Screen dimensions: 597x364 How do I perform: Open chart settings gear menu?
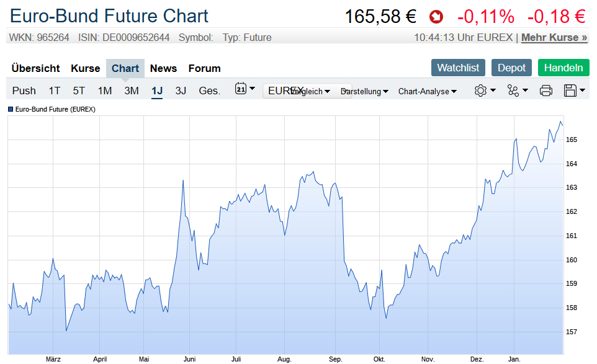tap(484, 91)
